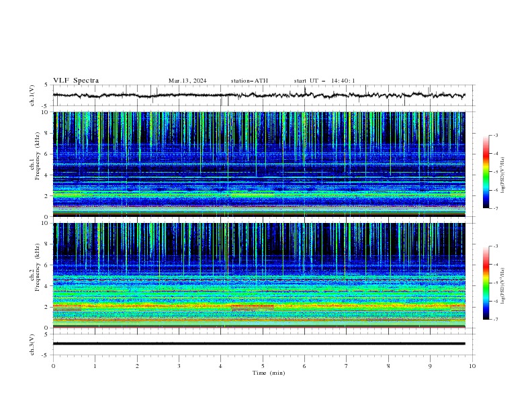
Task: Select the date text 'Mar.13, 2024'
Action: click(x=187, y=81)
